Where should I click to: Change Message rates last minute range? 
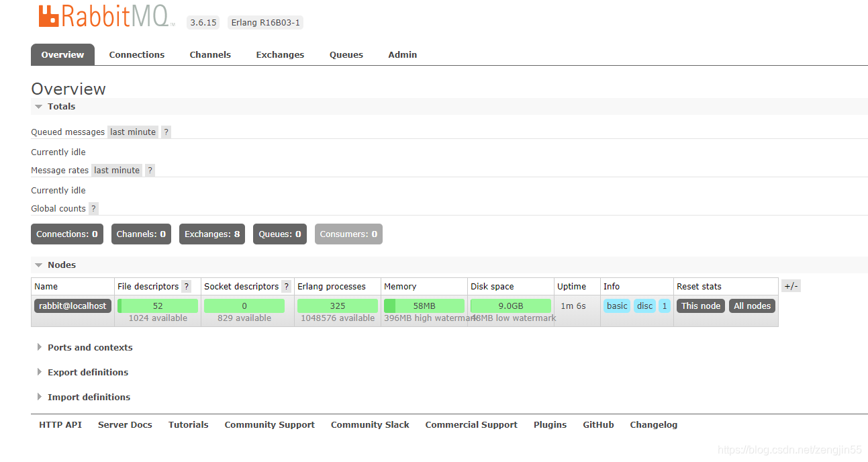[117, 171]
